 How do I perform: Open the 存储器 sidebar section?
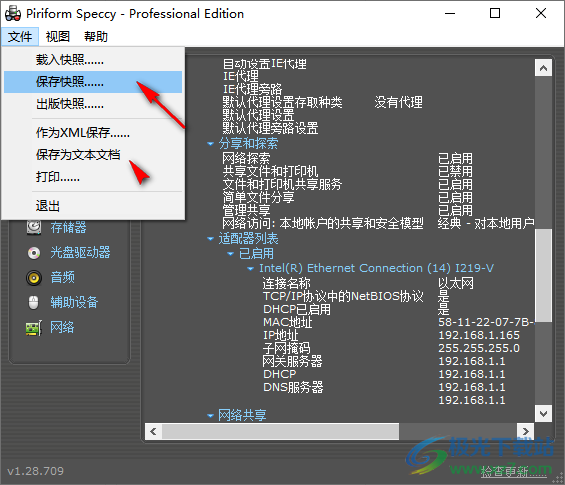coord(68,227)
